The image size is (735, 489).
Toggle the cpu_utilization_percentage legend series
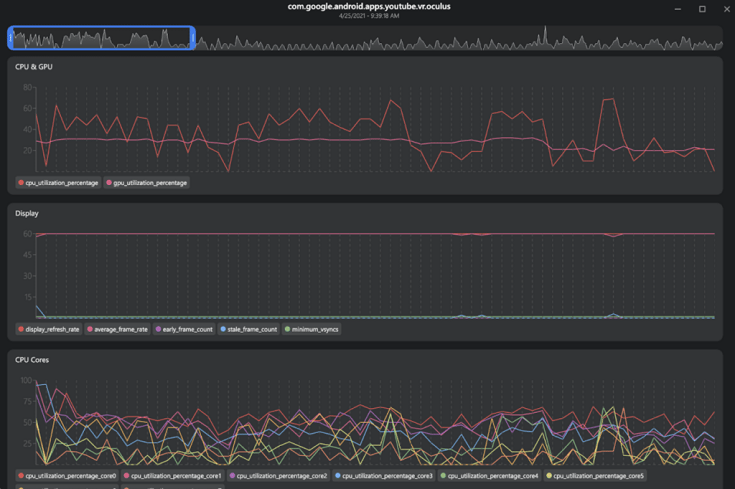[x=58, y=183]
